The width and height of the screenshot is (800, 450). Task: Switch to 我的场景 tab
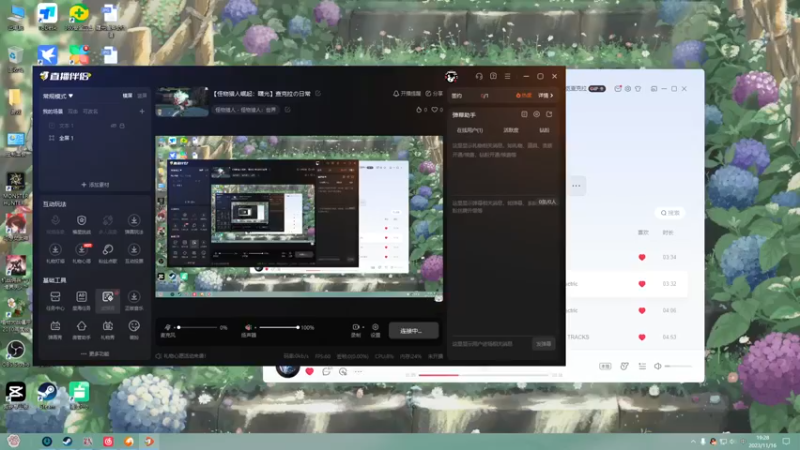[x=53, y=111]
